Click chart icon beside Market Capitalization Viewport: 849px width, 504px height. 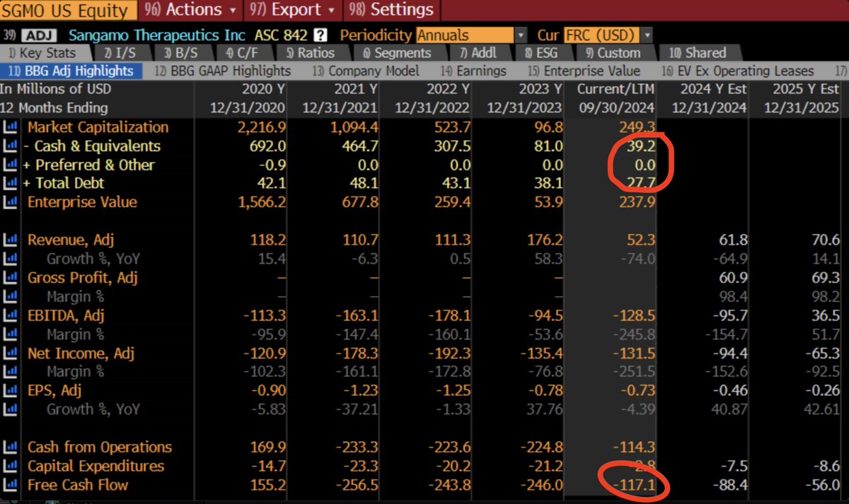(11, 127)
